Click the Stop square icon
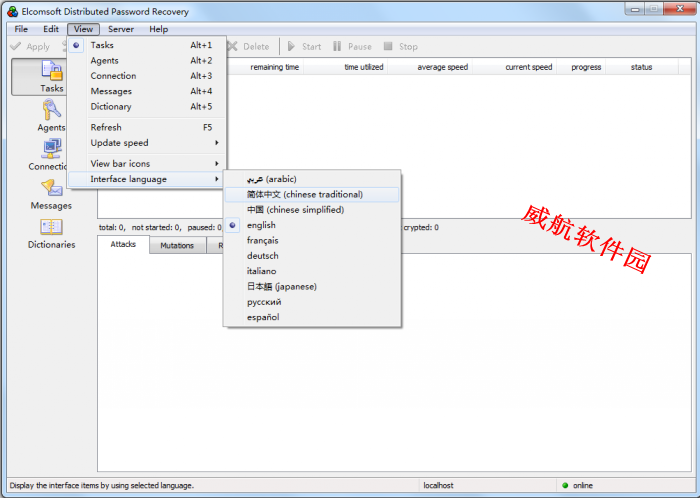This screenshot has height=498, width=700. click(x=388, y=46)
